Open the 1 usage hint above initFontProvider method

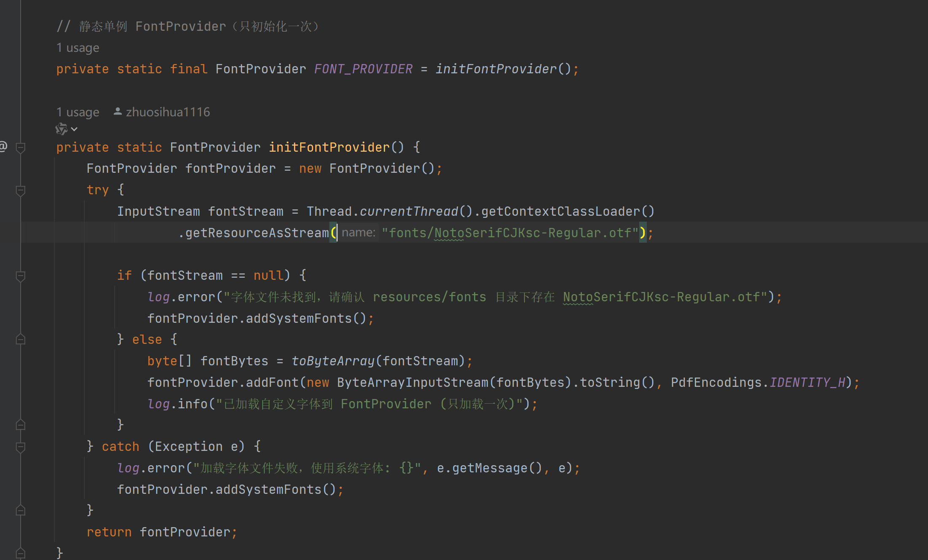pyautogui.click(x=78, y=112)
